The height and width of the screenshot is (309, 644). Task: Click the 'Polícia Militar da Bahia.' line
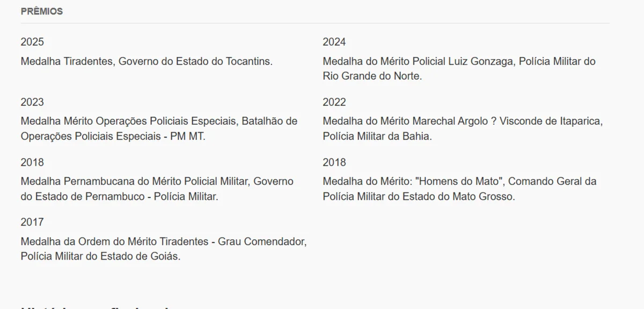(377, 136)
